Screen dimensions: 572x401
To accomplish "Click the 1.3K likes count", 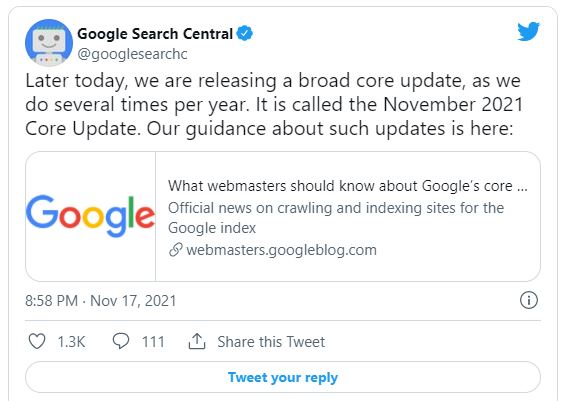I will (71, 342).
